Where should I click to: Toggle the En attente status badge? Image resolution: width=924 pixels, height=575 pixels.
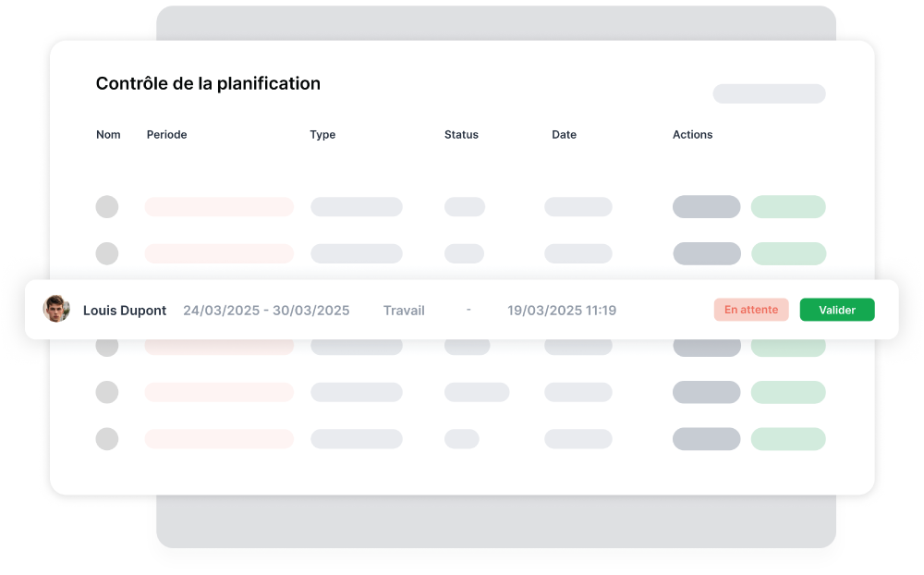point(751,310)
